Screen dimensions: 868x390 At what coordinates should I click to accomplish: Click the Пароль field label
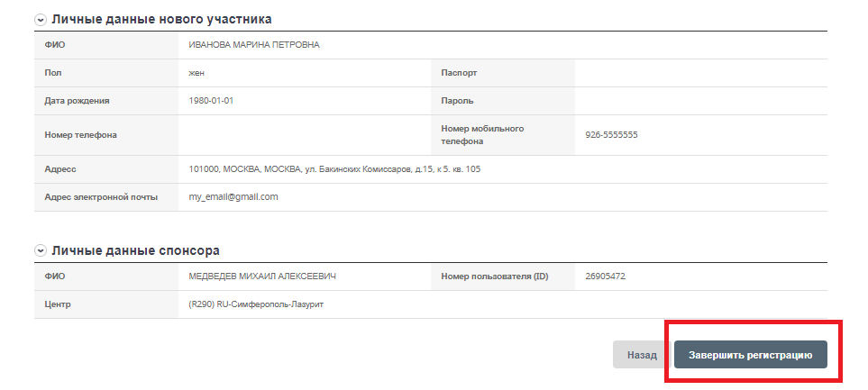(x=457, y=101)
